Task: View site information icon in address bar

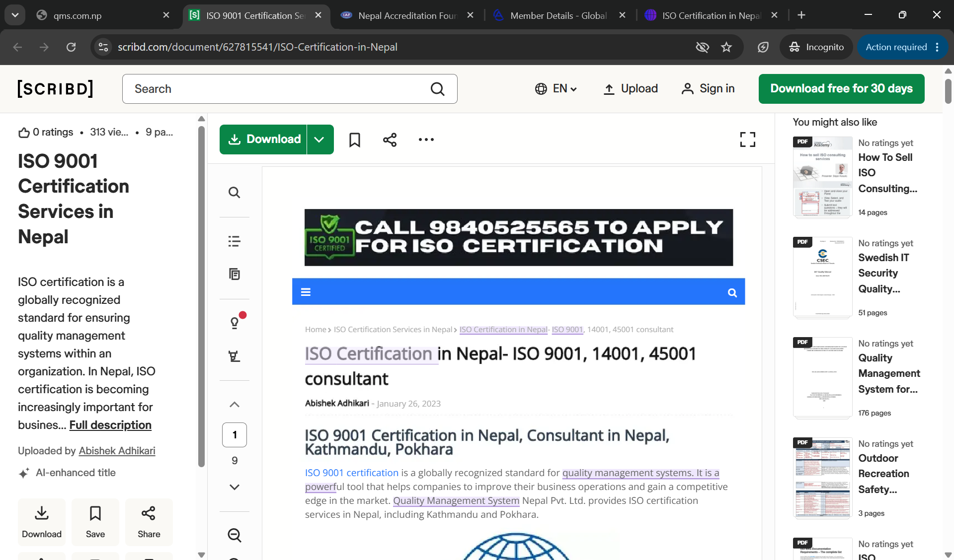Action: (x=103, y=47)
